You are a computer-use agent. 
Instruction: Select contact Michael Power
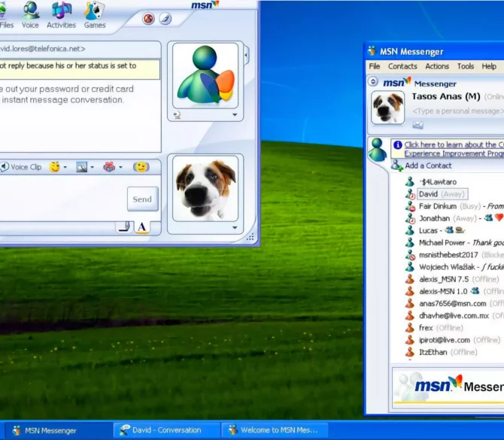point(454,243)
